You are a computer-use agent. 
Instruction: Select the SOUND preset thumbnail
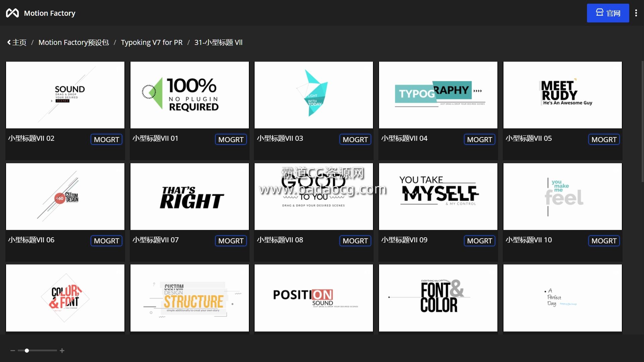tap(65, 95)
